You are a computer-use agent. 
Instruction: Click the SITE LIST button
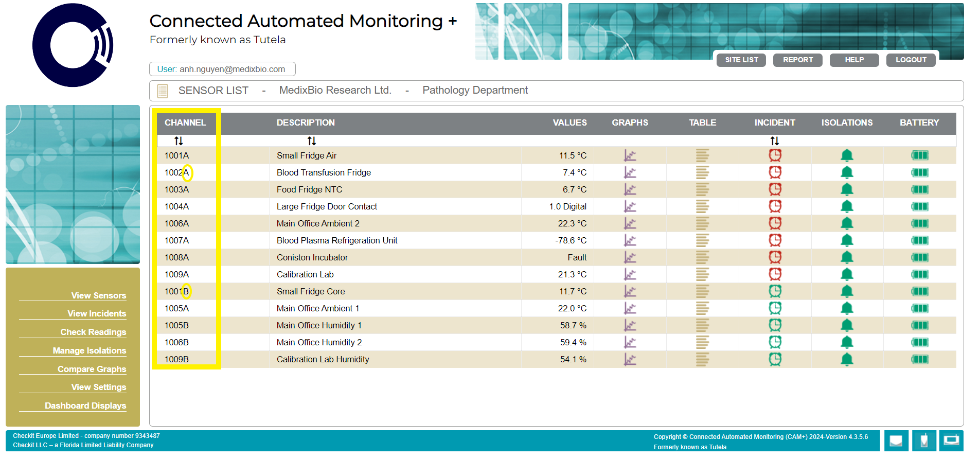pos(741,60)
